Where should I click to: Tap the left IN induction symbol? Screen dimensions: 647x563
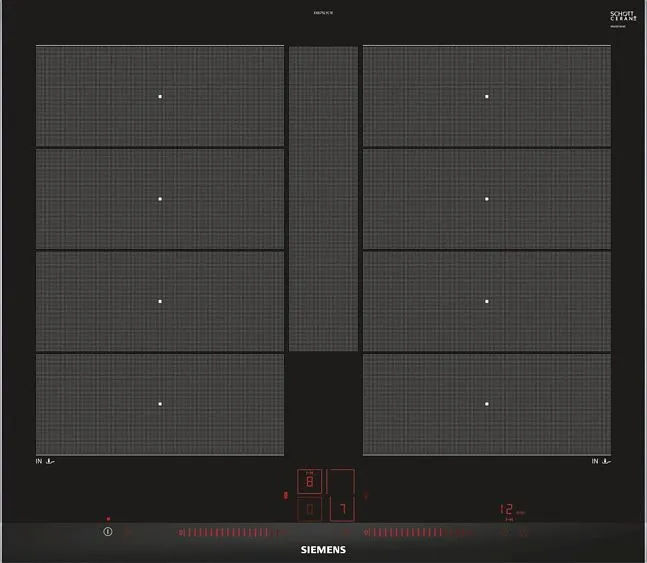[x=44, y=461]
